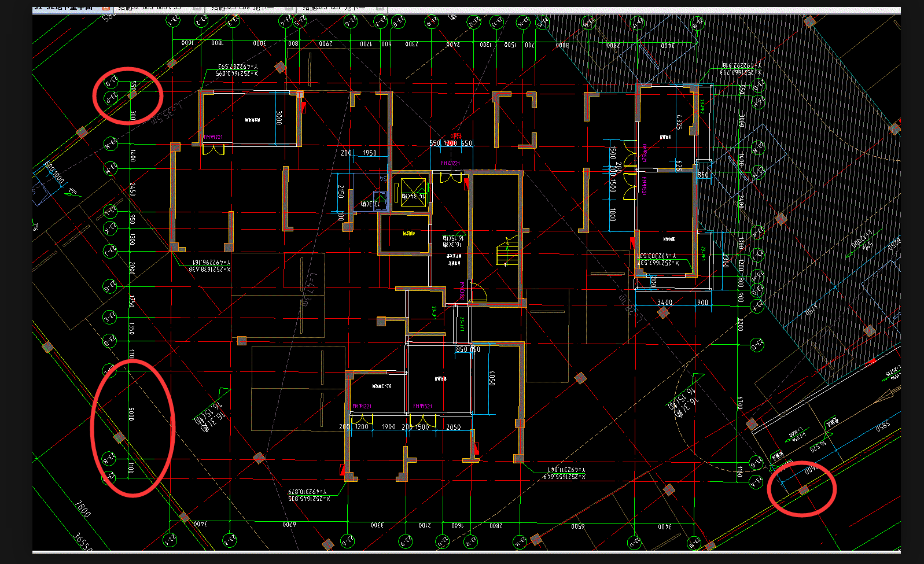
Task: Click the elevator shaft symbol with the crossed box
Action: (x=414, y=191)
